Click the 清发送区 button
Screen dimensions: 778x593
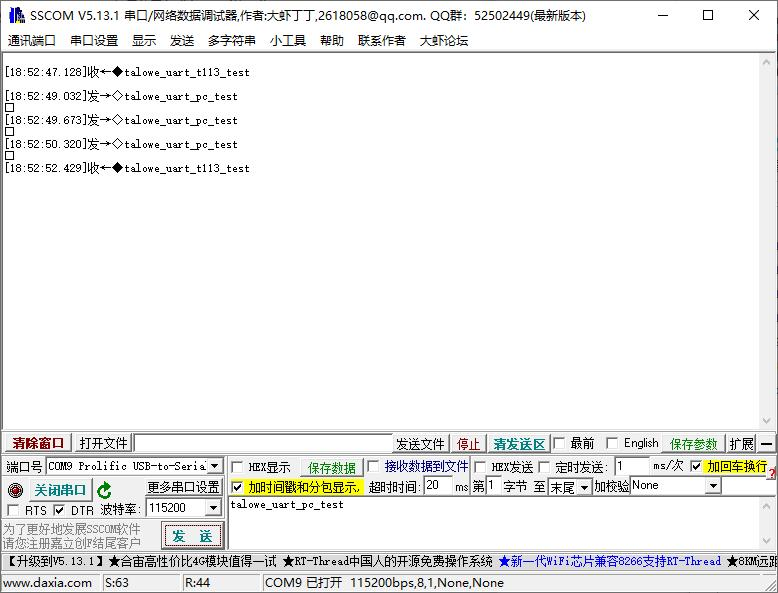coord(519,444)
